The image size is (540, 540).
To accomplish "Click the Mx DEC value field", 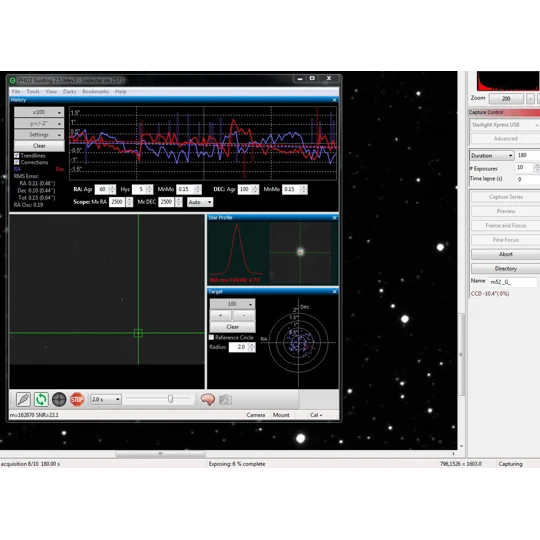I will (167, 202).
